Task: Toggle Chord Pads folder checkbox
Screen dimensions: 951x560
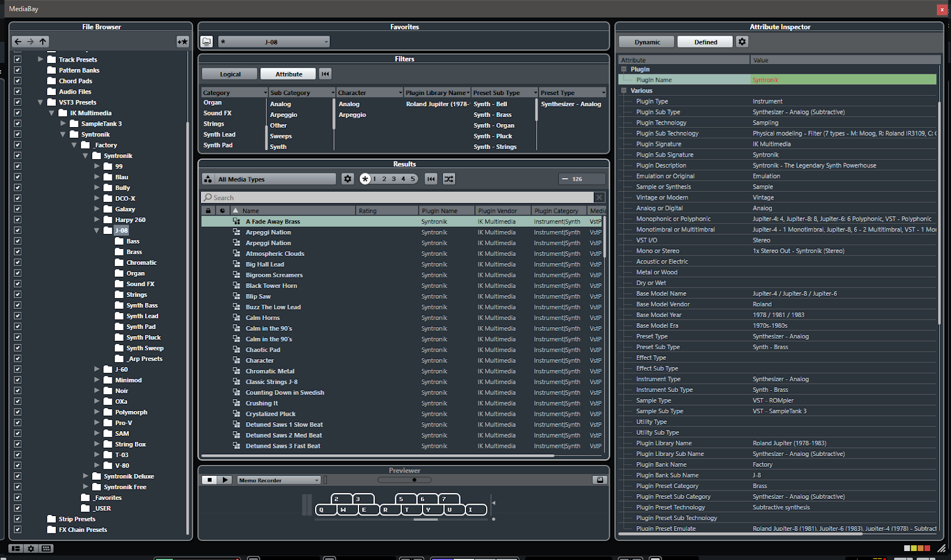Action: pos(18,81)
